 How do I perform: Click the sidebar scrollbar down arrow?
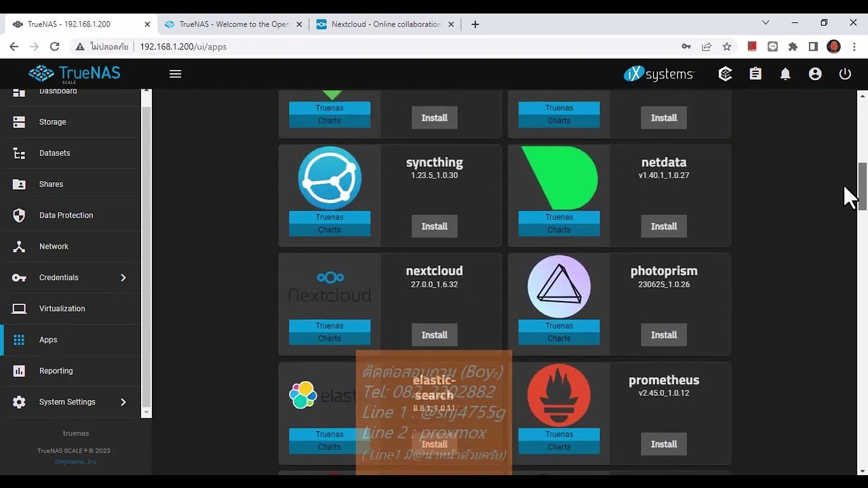click(x=146, y=412)
